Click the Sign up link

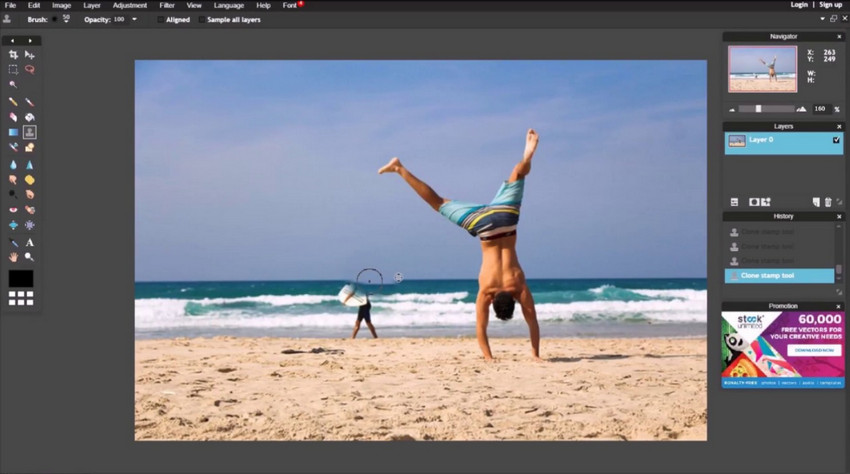830,5
